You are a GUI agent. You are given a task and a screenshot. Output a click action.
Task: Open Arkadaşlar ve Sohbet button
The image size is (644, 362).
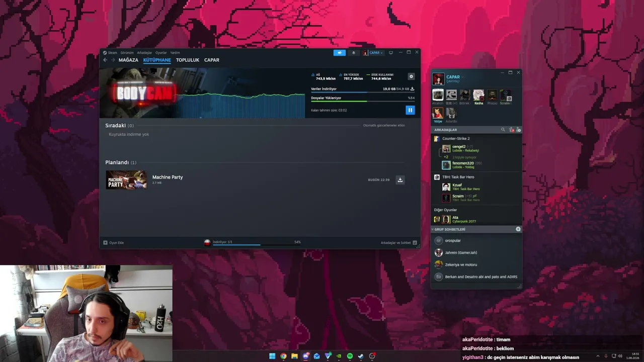tap(398, 243)
